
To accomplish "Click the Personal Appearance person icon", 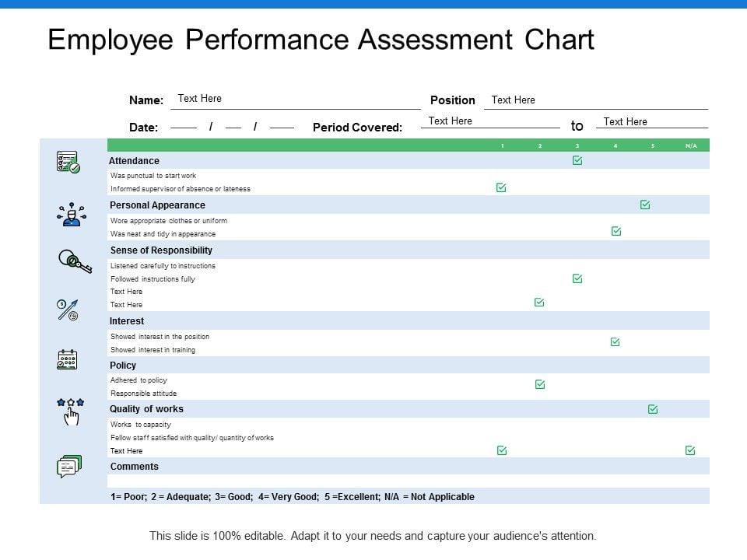I will click(71, 213).
